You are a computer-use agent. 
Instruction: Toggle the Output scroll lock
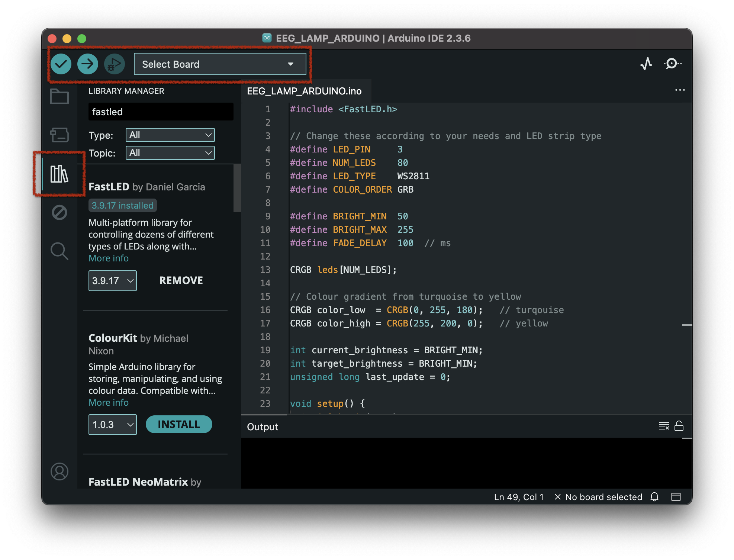pos(679,426)
